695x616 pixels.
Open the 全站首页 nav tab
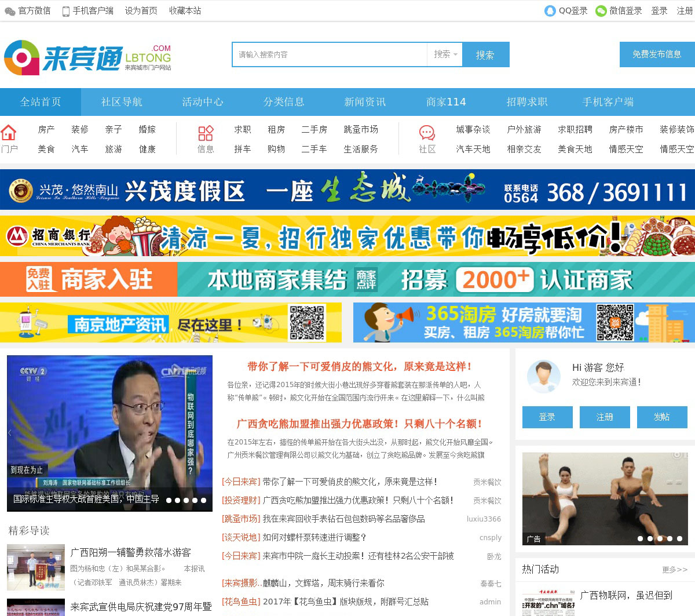41,102
